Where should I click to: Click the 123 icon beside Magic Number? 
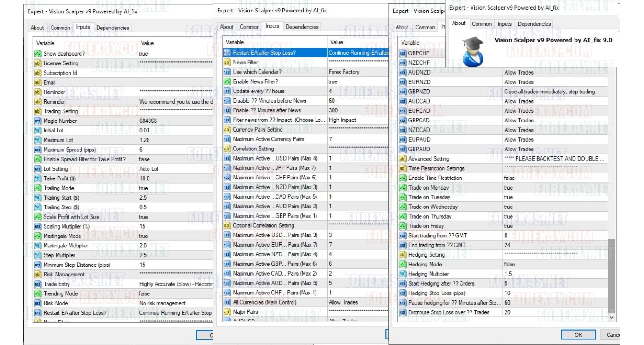click(x=39, y=121)
